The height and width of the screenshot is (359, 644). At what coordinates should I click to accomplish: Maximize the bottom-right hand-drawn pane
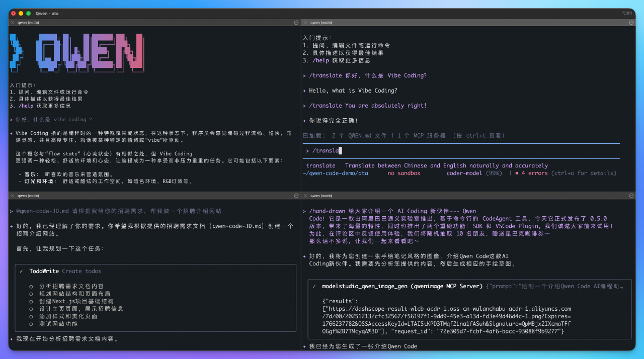632,196
